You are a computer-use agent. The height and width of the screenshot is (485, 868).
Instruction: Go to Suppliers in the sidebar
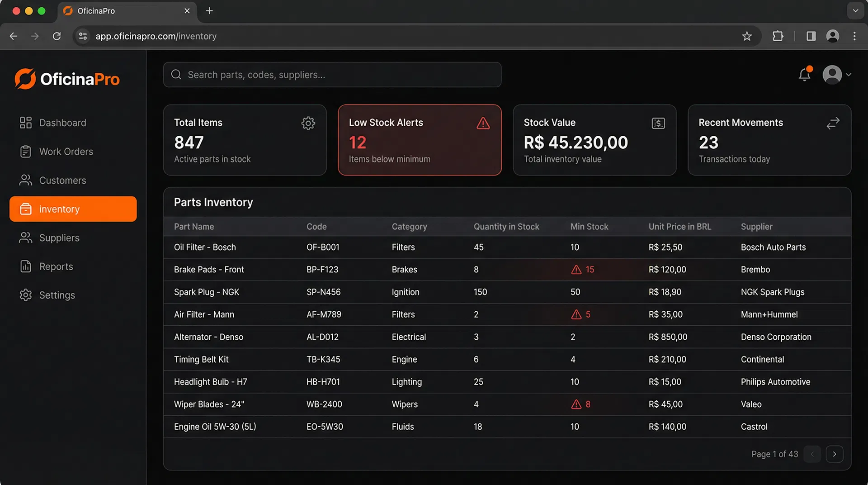[59, 238]
